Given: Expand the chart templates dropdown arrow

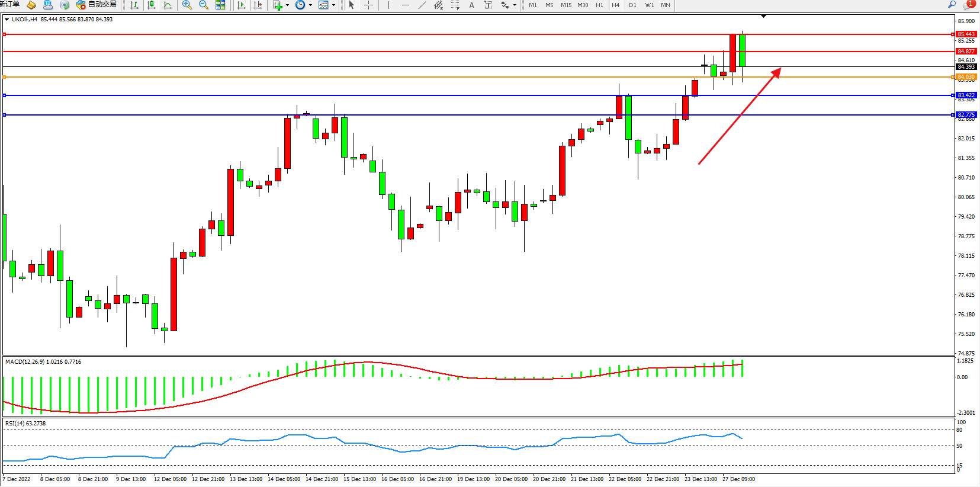Looking at the screenshot, I should pyautogui.click(x=333, y=5).
